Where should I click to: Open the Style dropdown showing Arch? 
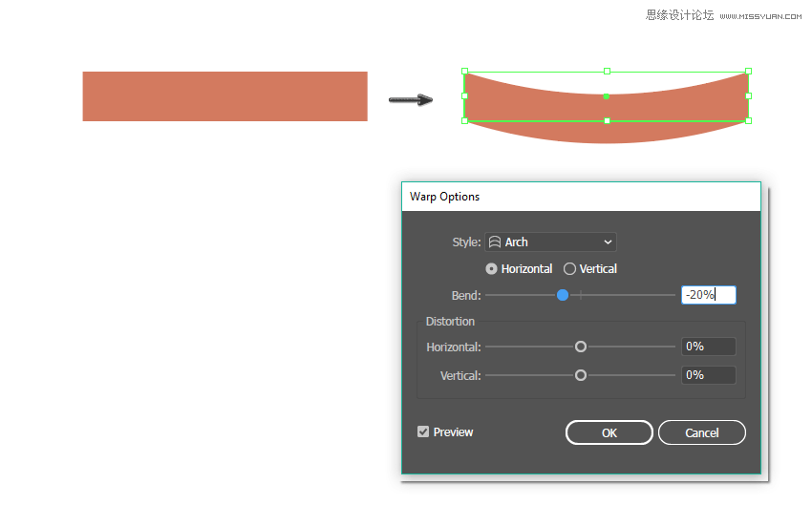point(550,242)
